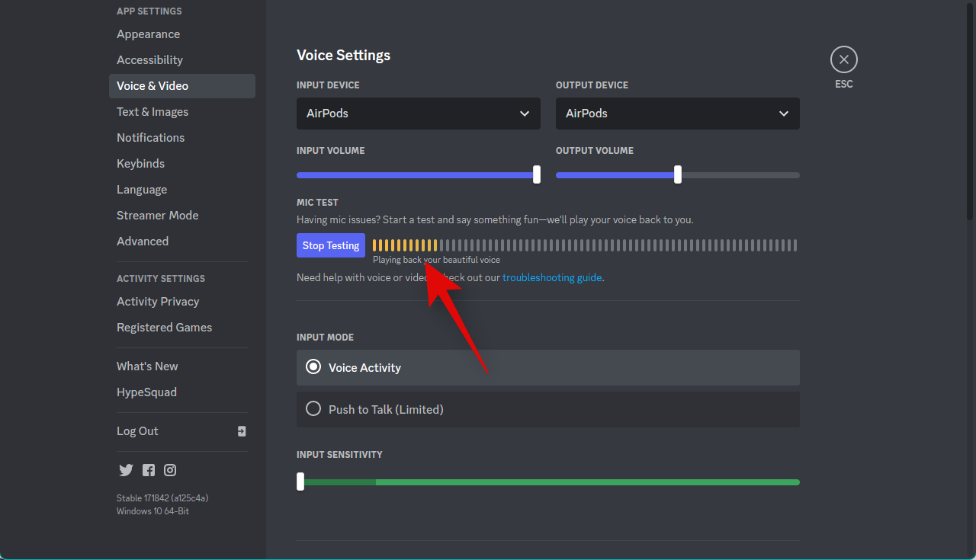Open the Appearance settings tab

149,34
